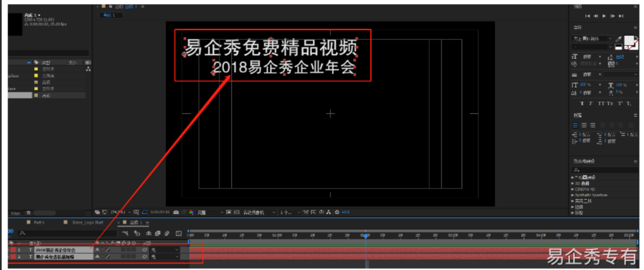Open the leading value dropdown arrow

[636, 57]
